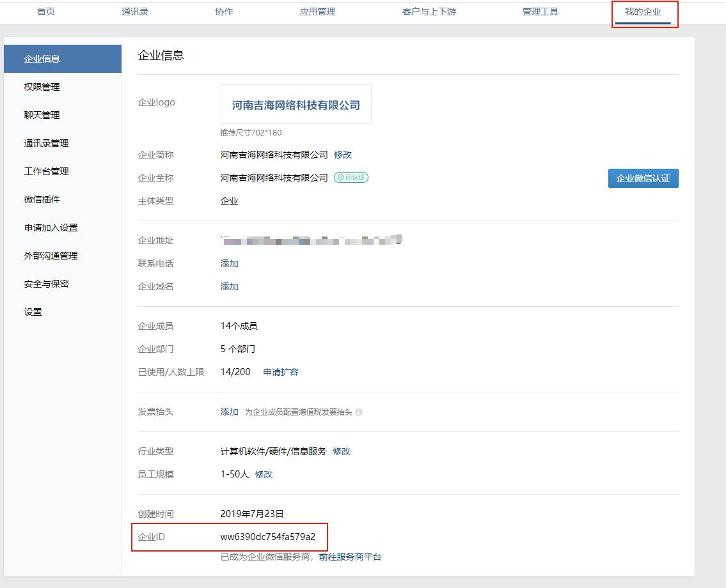
Task: Switch to the 应用管理 tab
Action: coord(317,11)
